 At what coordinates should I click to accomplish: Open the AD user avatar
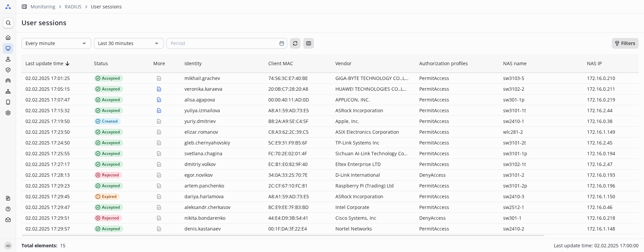pyautogui.click(x=8, y=246)
